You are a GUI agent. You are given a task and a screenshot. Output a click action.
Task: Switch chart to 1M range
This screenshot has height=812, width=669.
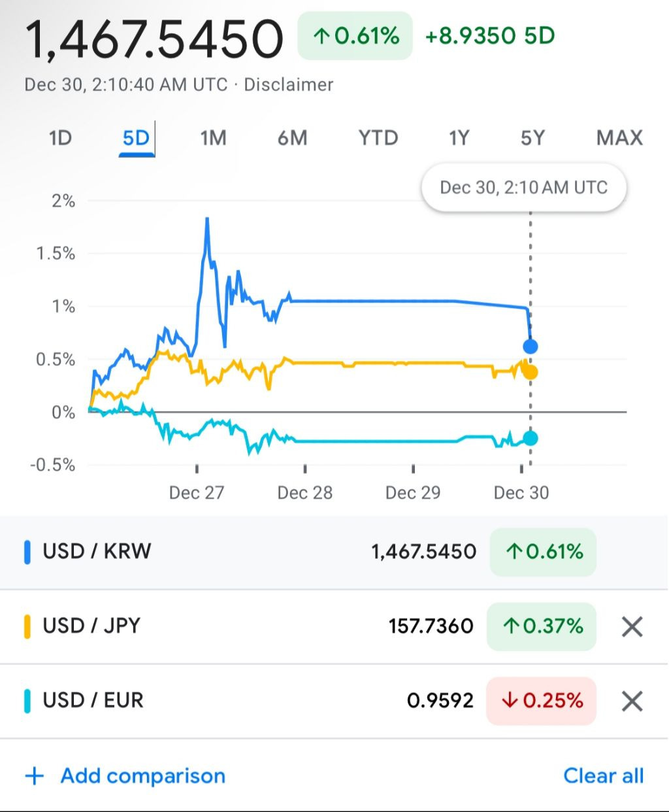(x=213, y=138)
